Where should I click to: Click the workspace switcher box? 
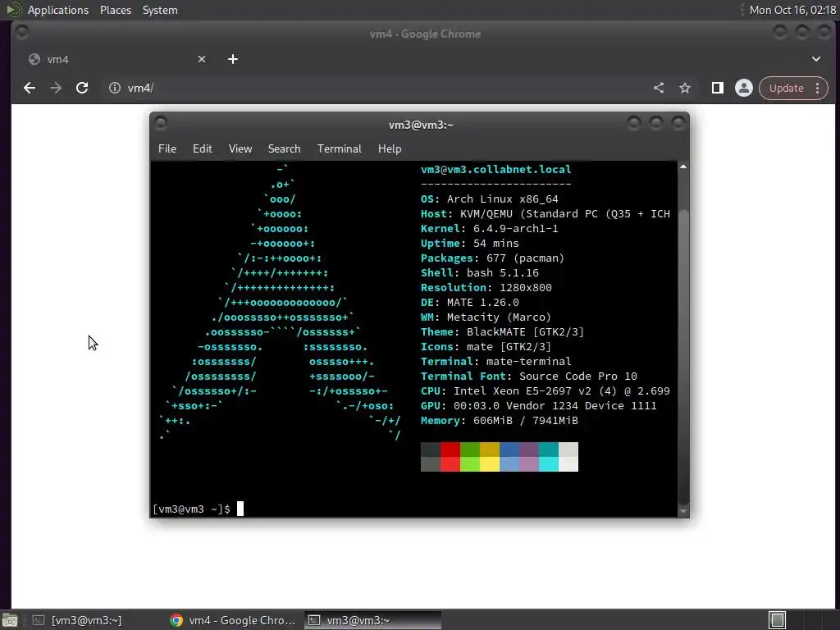pyautogui.click(x=777, y=620)
